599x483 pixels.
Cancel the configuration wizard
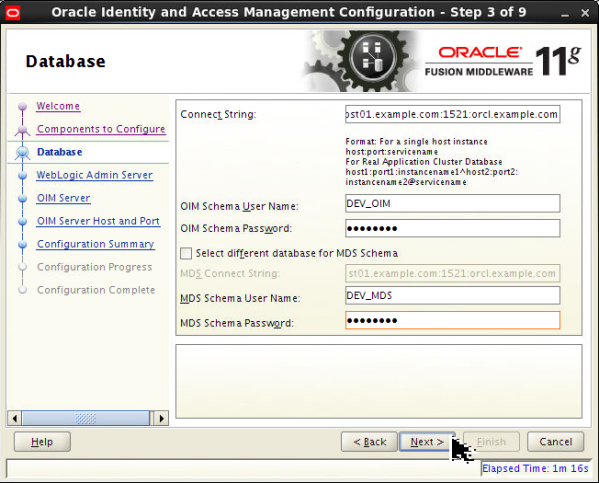(555, 442)
